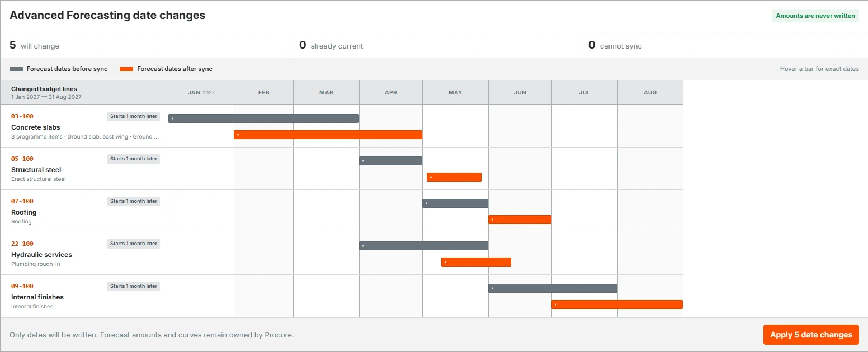
Task: Select the grey before-sync bar for Roofing
Action: tap(455, 203)
